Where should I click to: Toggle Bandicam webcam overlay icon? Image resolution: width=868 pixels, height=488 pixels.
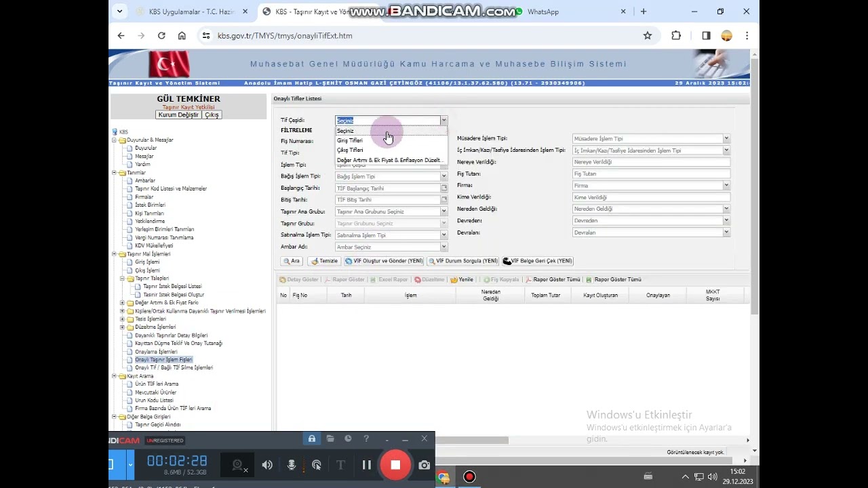coord(239,465)
